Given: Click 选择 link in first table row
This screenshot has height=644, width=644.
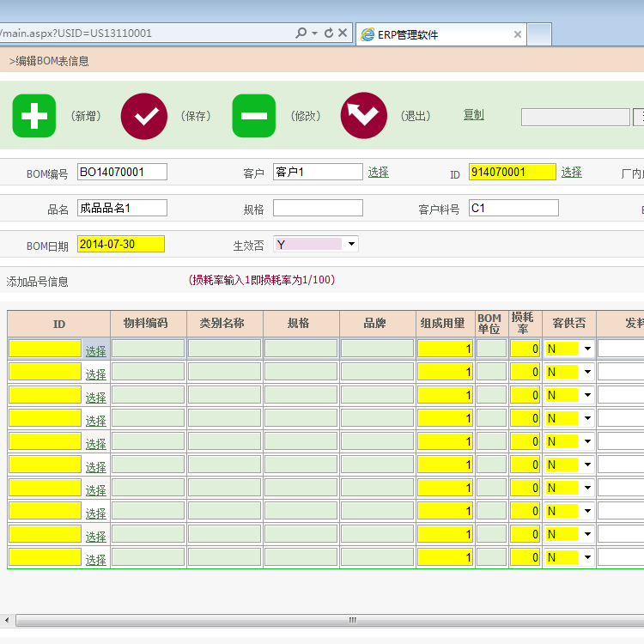Looking at the screenshot, I should [95, 351].
